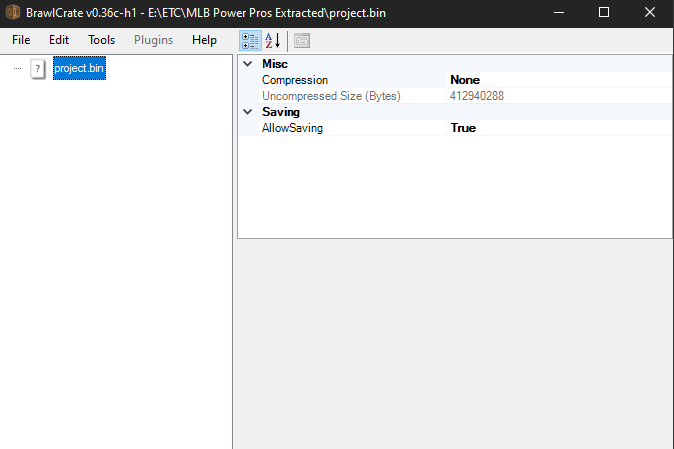The height and width of the screenshot is (449, 674).
Task: Collapse the Misc property category
Action: (x=248, y=64)
